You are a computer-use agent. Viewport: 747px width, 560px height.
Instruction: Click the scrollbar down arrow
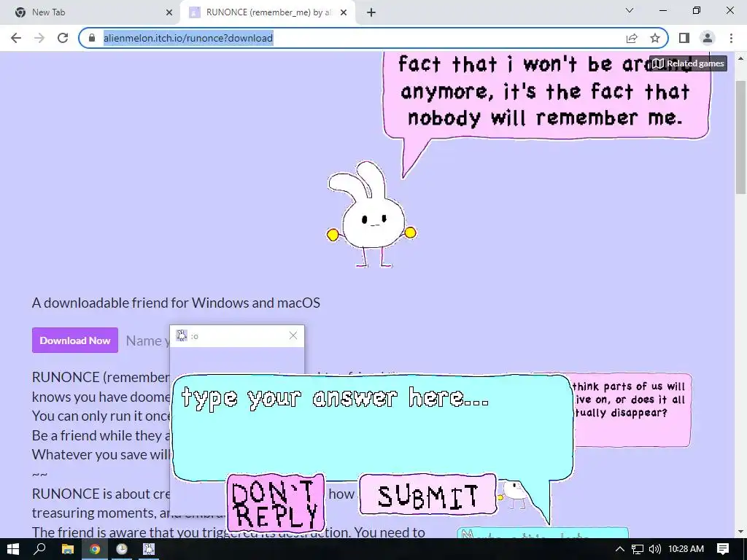(x=740, y=532)
